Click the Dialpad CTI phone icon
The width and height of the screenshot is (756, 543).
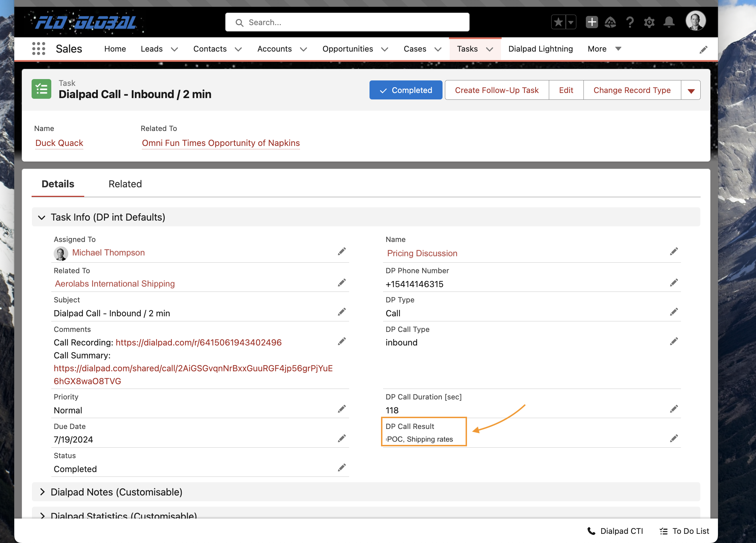tap(591, 531)
